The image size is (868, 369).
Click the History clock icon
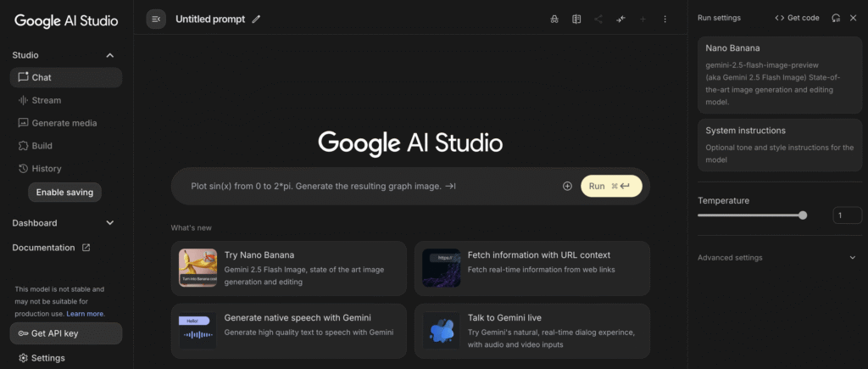tap(23, 169)
